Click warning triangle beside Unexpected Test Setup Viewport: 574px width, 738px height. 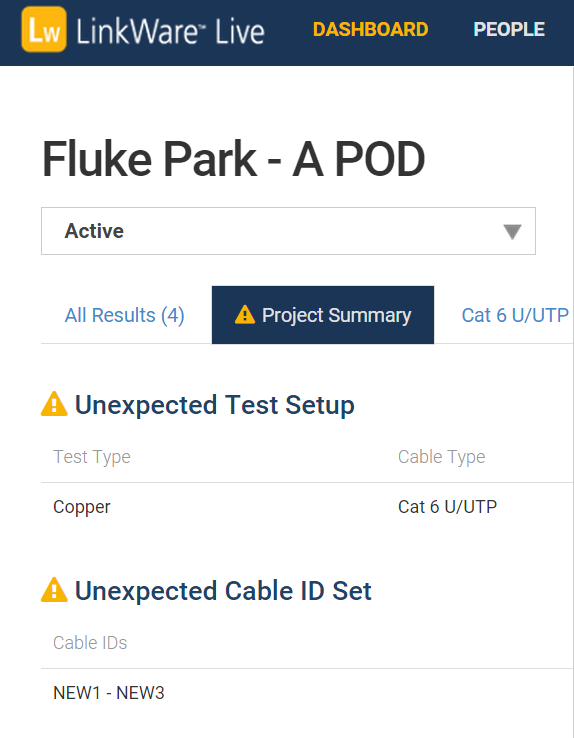click(54, 404)
